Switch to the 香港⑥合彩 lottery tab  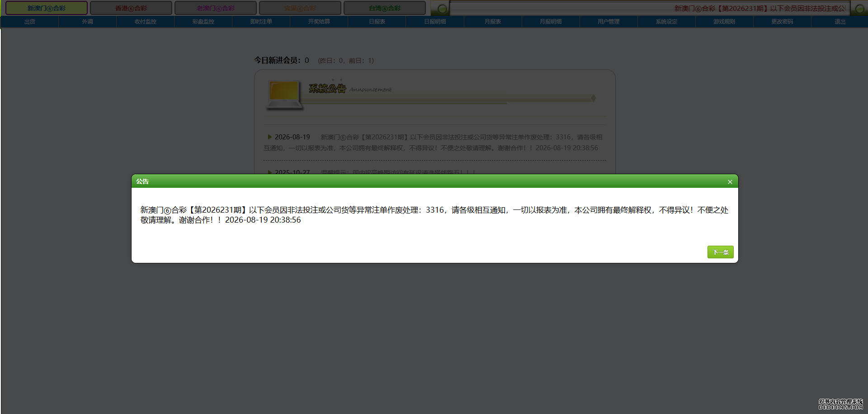[x=131, y=8]
